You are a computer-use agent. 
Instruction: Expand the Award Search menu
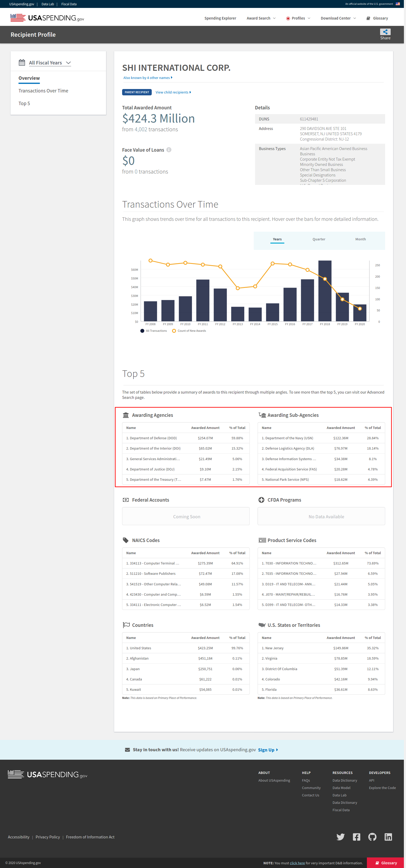tap(261, 18)
